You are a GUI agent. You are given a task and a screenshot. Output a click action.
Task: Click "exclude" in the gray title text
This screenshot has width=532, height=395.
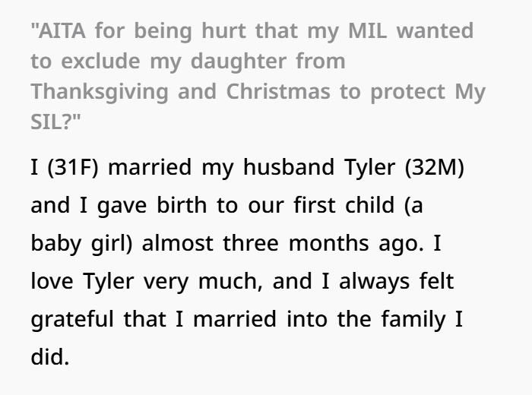click(100, 61)
